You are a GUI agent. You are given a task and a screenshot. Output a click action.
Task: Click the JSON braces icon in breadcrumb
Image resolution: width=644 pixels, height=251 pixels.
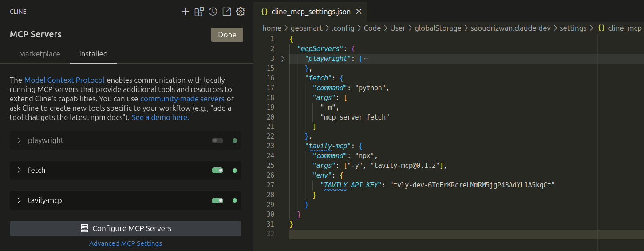point(601,28)
